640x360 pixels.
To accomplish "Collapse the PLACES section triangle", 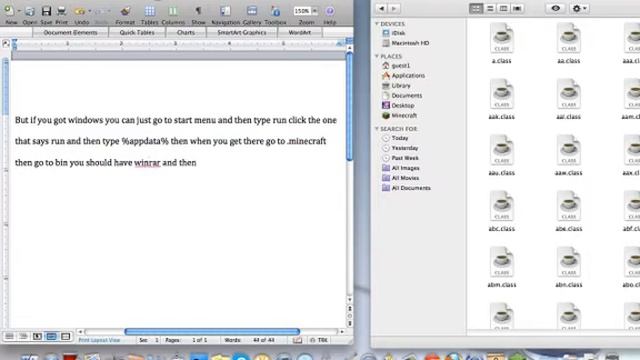I will (377, 56).
